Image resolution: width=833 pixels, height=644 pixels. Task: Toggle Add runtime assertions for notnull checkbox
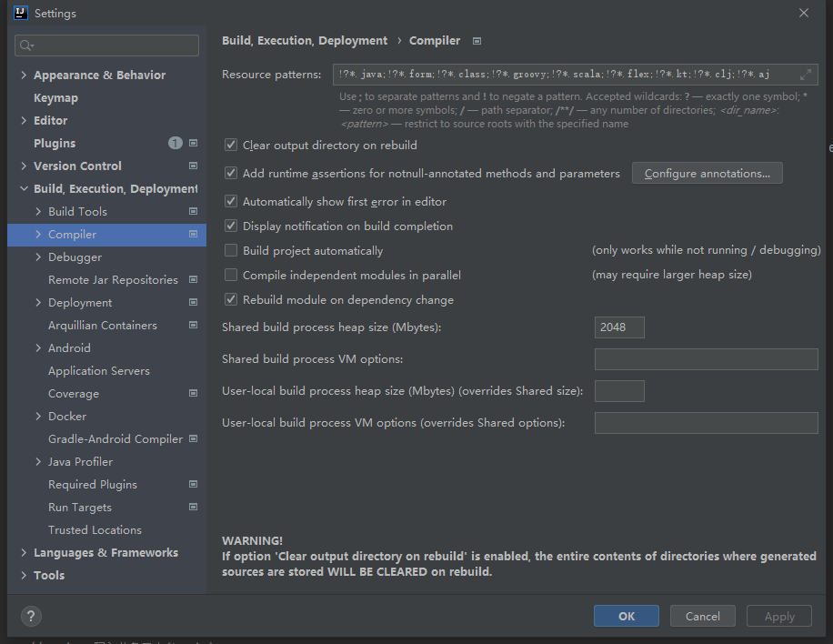231,173
